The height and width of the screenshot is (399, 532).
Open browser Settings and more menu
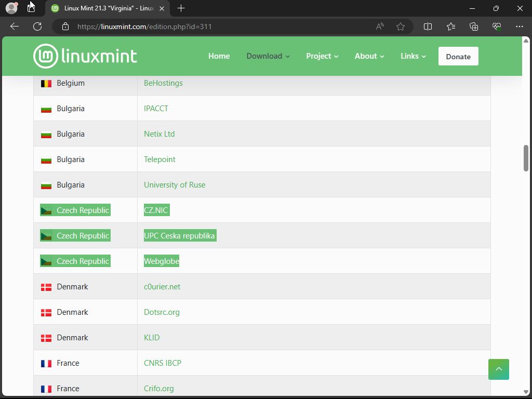[x=520, y=26]
